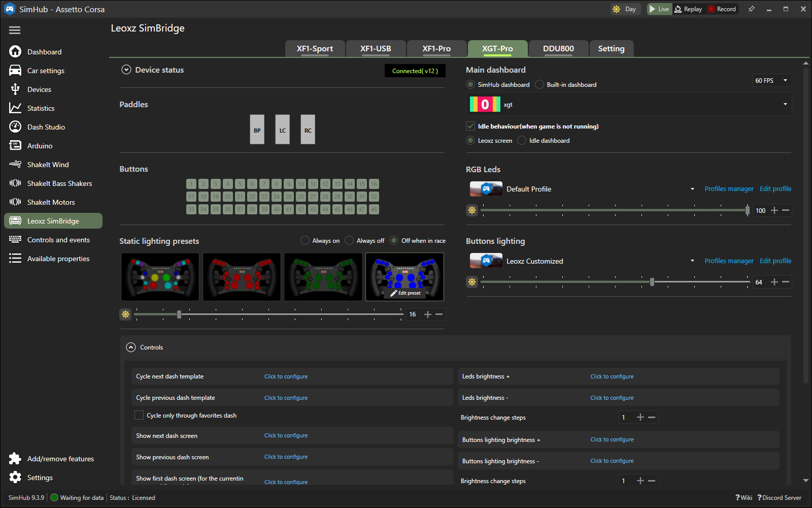Switch to the XF1-Sport tab
812x508 pixels.
tap(315, 49)
